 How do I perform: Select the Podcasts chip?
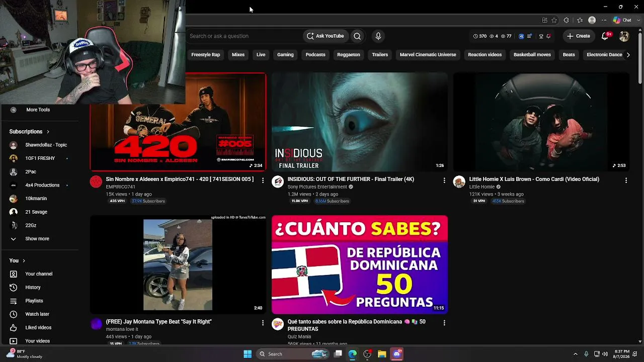coord(315,55)
